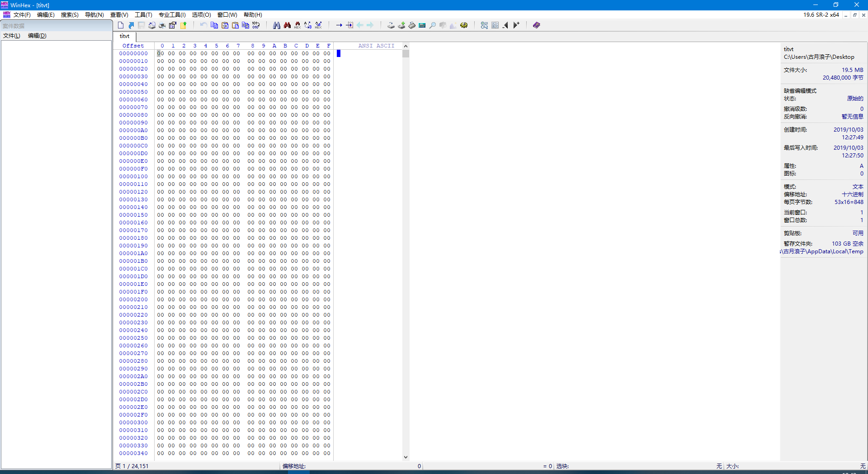The height and width of the screenshot is (474, 868).
Task: Click first hex byte at offset 00000010
Action: point(160,61)
